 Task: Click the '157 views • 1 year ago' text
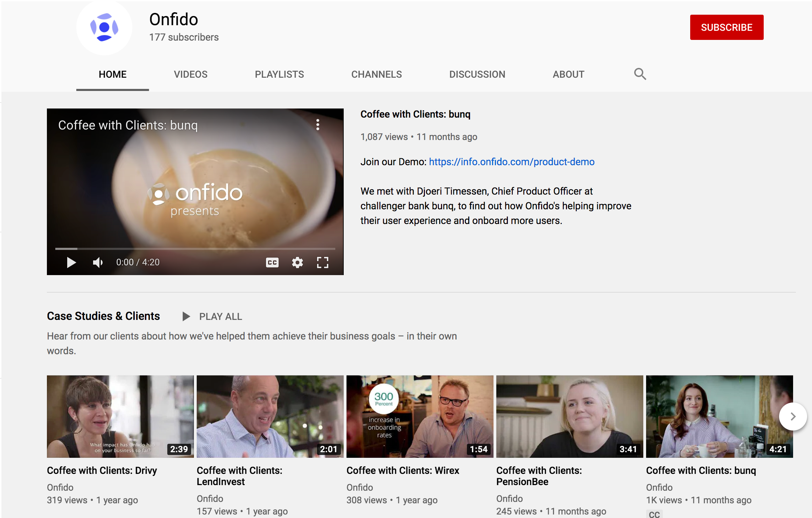coord(242,511)
